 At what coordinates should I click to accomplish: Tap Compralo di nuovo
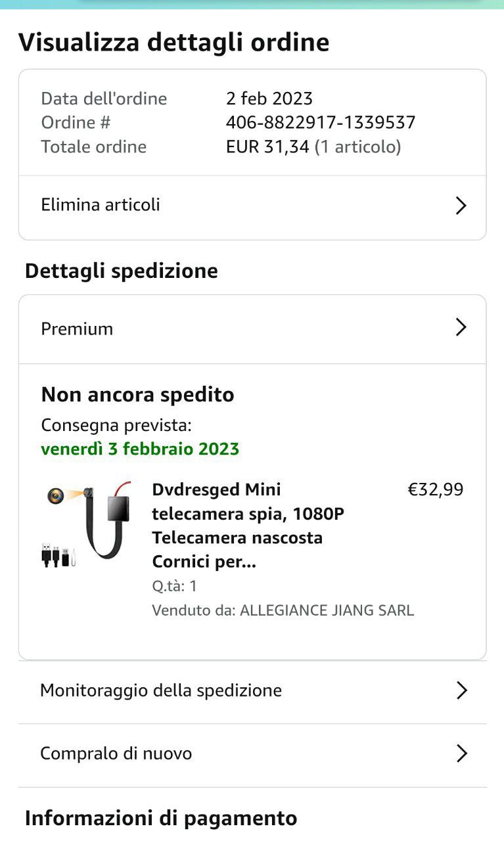coord(116,754)
